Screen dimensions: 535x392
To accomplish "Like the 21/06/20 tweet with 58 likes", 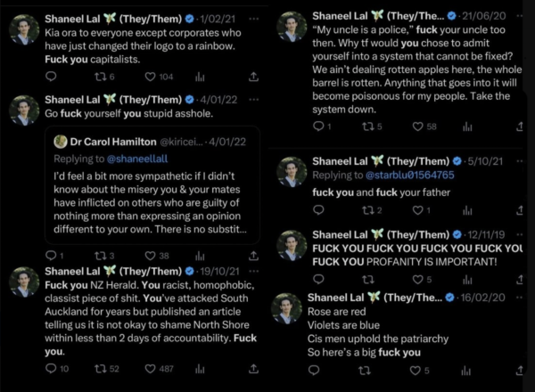I will pos(417,127).
